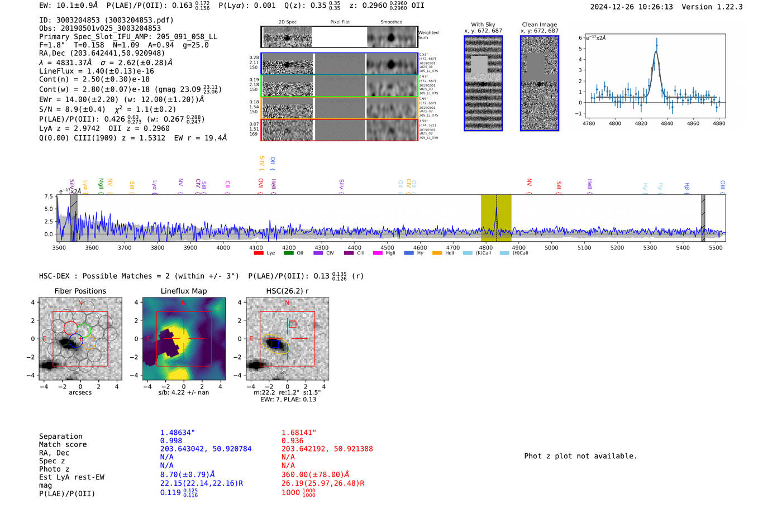
Task: Click the magenta CII line marker label
Action: [x=228, y=186]
